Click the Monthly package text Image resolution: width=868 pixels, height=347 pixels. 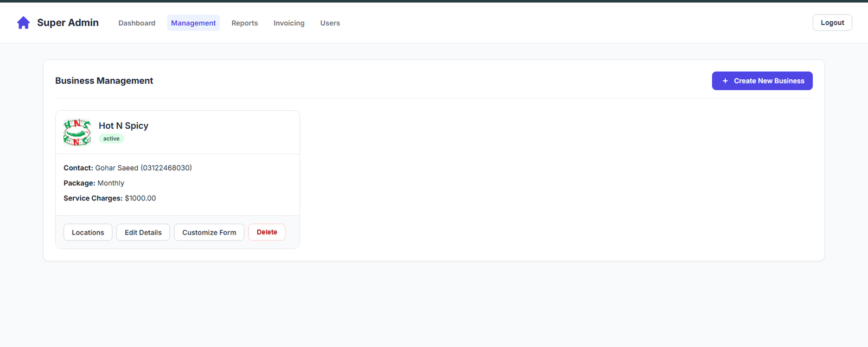pos(111,183)
